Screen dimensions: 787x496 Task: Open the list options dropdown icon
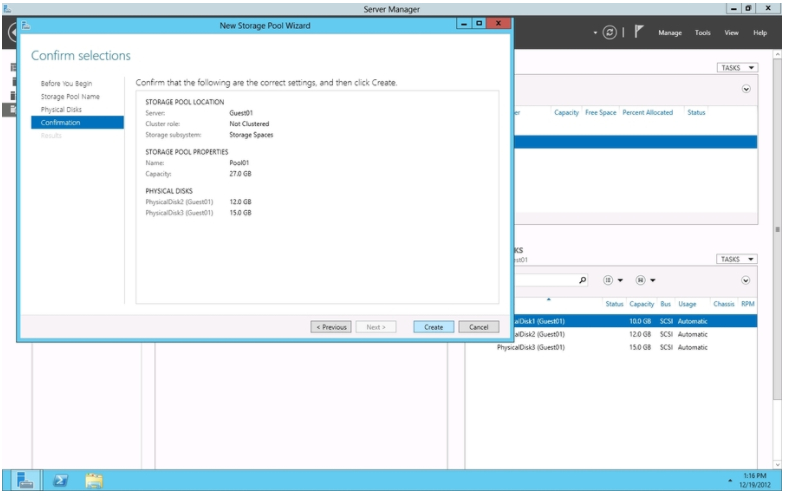pyautogui.click(x=613, y=280)
